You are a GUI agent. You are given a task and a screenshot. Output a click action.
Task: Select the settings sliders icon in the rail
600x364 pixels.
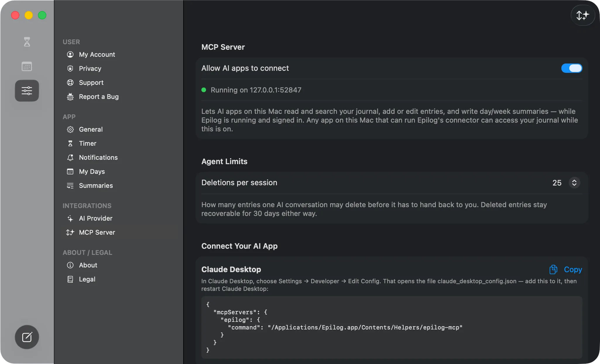pyautogui.click(x=27, y=91)
